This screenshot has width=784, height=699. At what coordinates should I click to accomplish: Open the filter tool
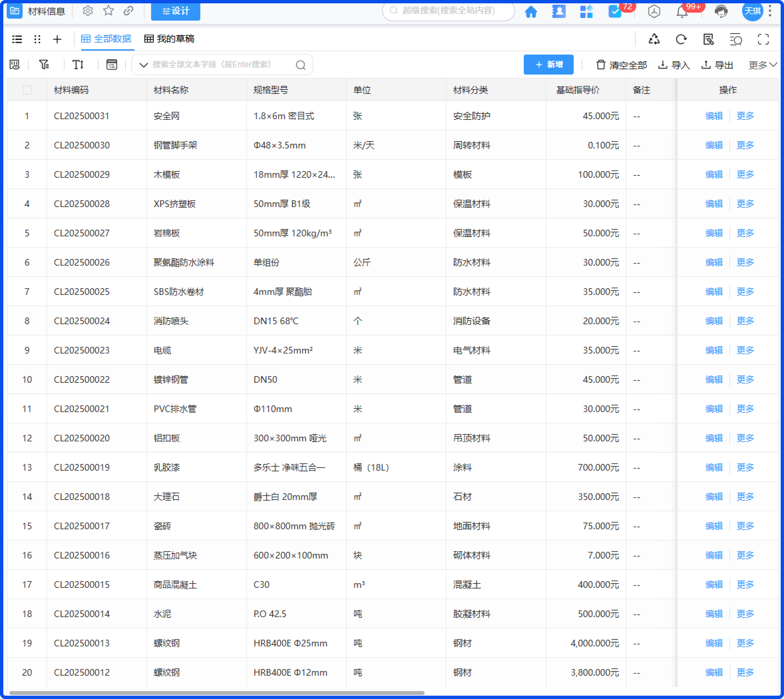[x=44, y=65]
